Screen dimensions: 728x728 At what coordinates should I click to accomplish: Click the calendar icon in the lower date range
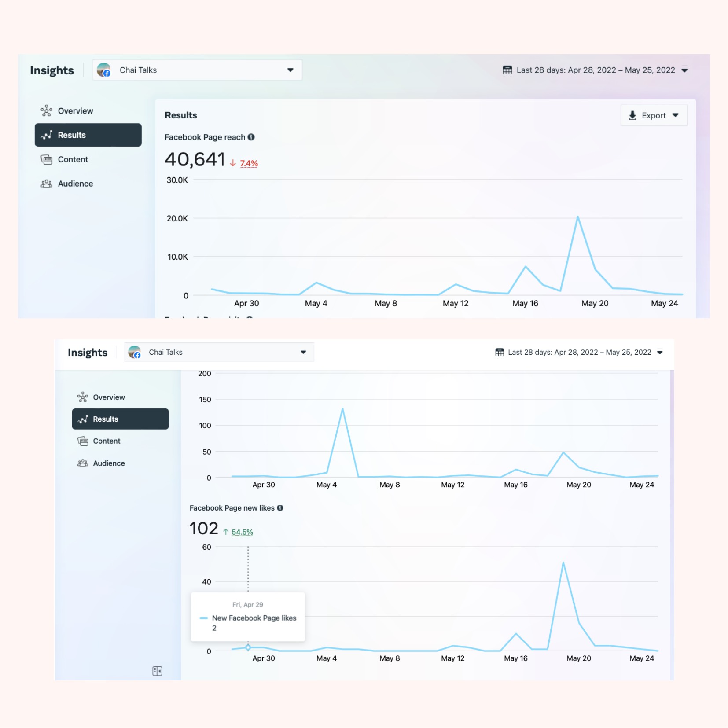coord(499,352)
